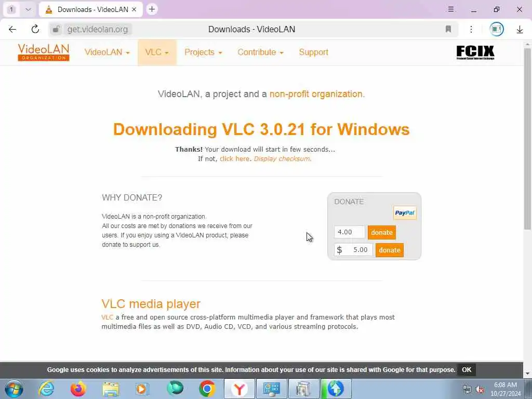Expand the VideoLAN navigation dropdown

(107, 52)
